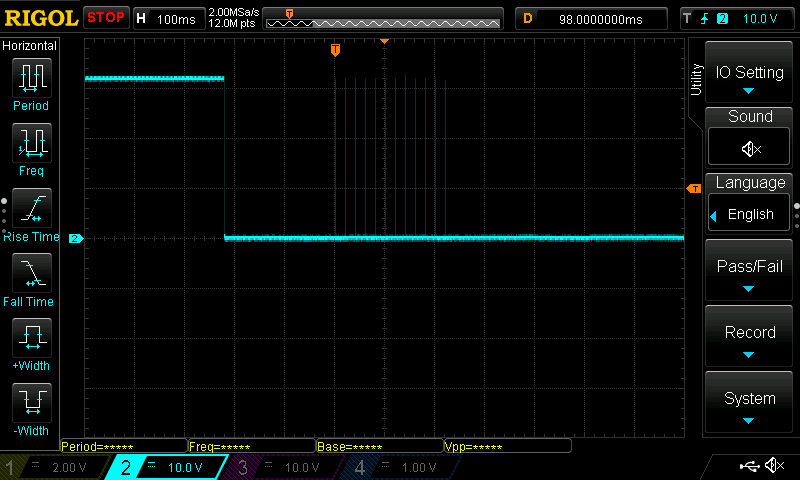Open the IO Setting submenu
This screenshot has height=480, width=800.
click(749, 73)
